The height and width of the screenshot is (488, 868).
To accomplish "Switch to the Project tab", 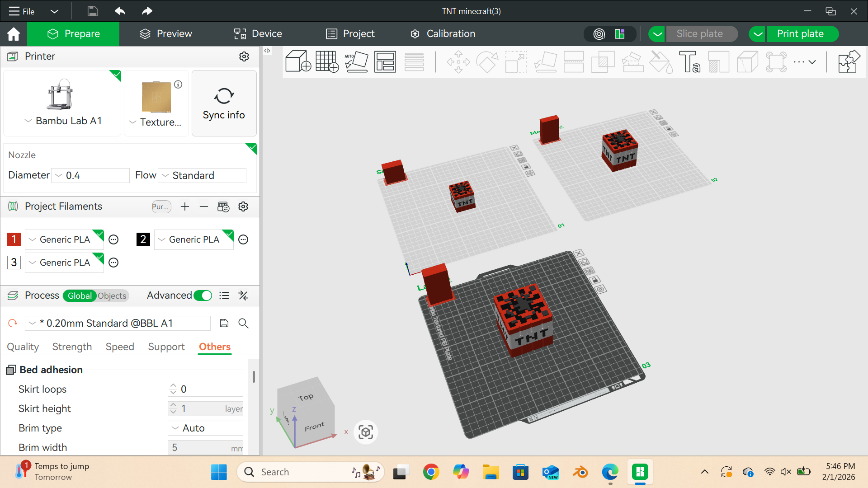I will (x=350, y=34).
